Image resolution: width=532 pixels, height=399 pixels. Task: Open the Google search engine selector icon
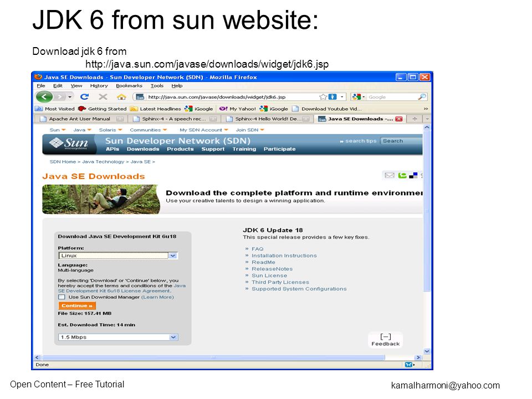358,97
